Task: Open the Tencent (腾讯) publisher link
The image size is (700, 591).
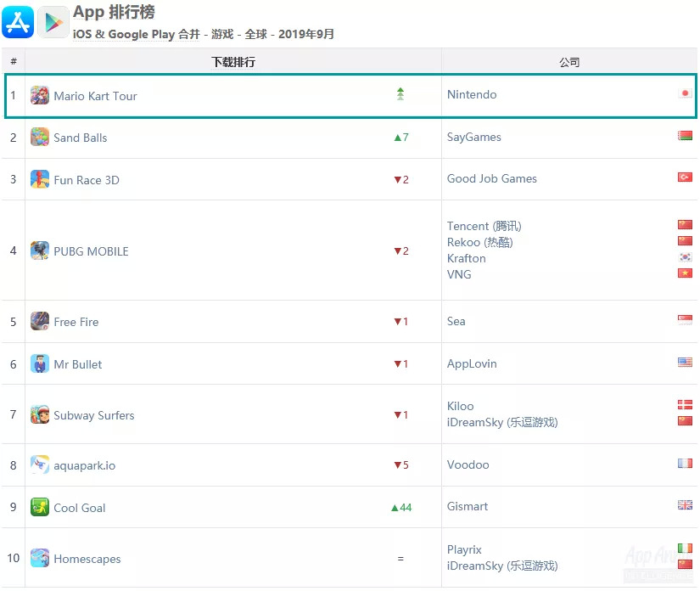Action: click(484, 226)
